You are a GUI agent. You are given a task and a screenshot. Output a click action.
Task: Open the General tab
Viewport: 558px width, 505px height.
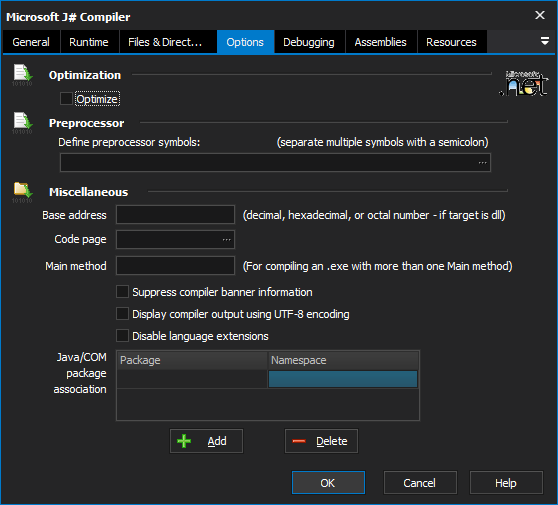pos(31,42)
